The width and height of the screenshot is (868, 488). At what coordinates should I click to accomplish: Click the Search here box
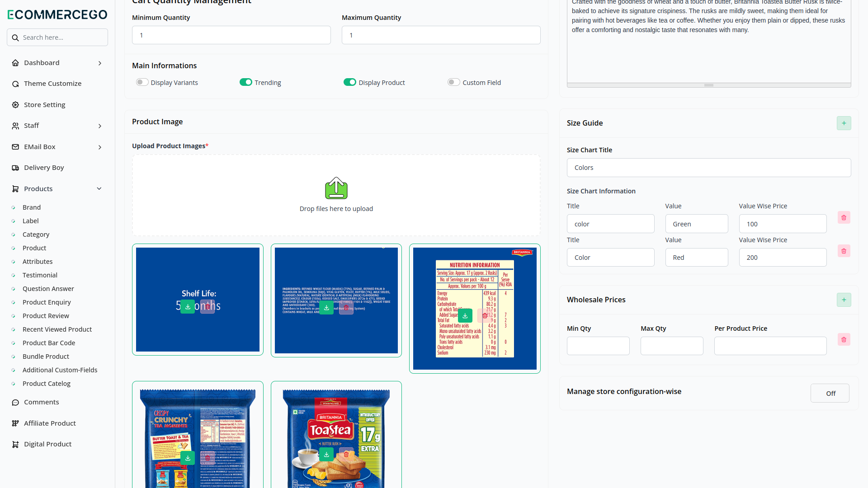click(x=57, y=38)
